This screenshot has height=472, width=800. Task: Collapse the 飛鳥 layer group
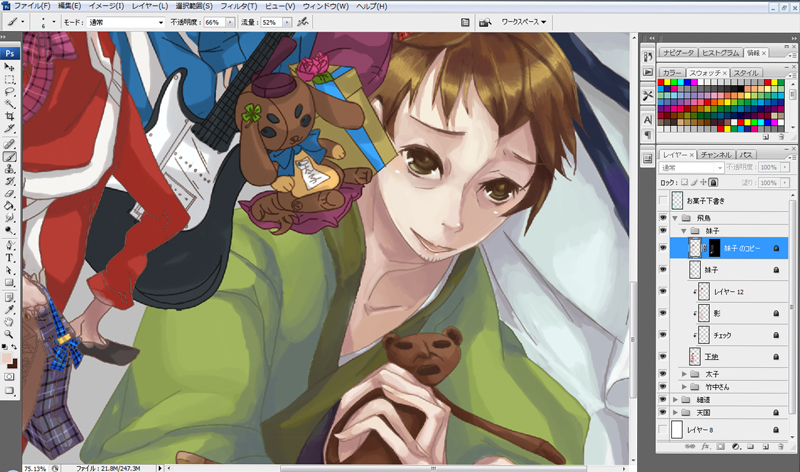[x=675, y=218]
